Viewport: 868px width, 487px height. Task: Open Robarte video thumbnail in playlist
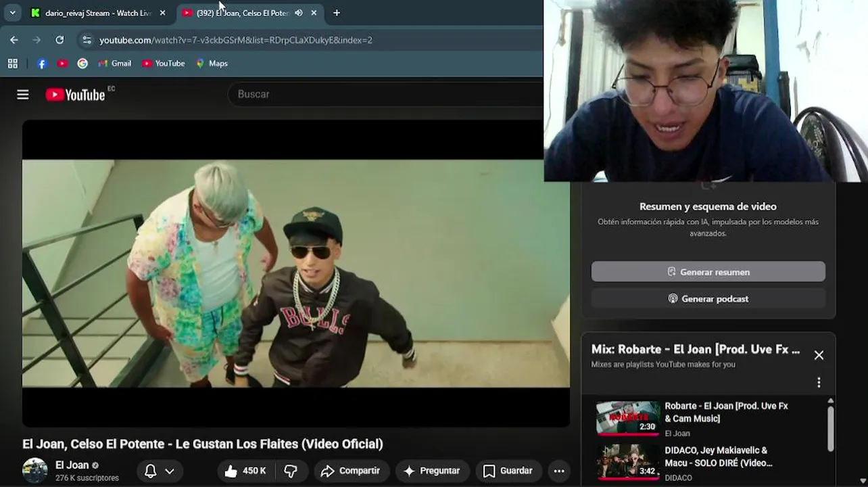point(628,417)
